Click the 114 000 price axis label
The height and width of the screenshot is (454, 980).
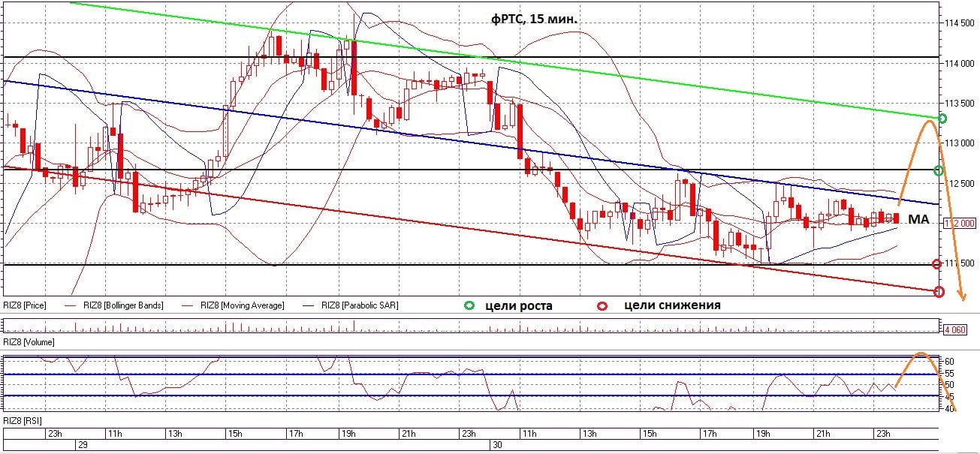[x=960, y=63]
